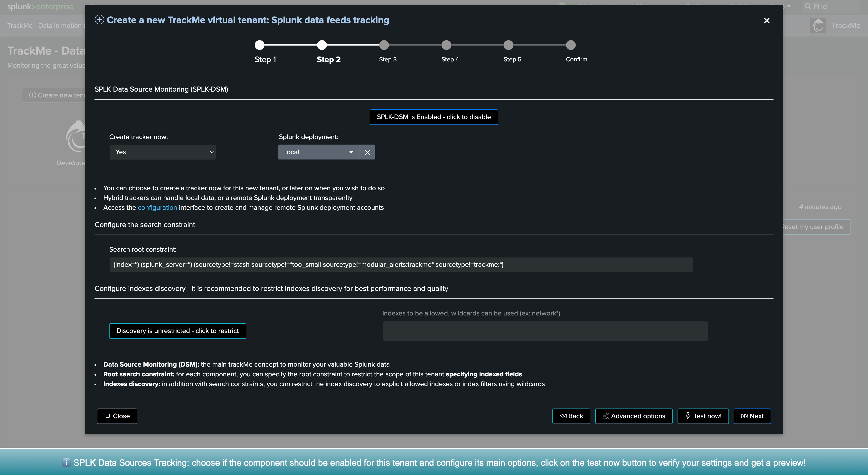
Task: Open the Create tracker now dropdown
Action: click(162, 152)
